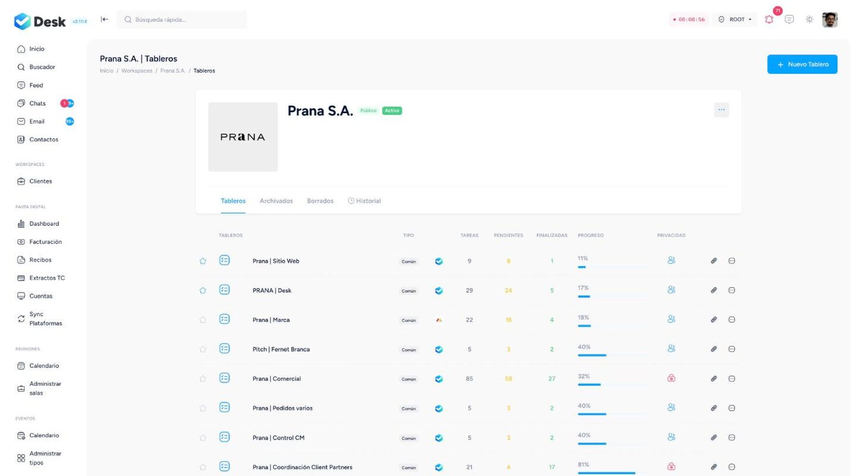Open Administrar tipos
The image size is (868, 476).
tap(45, 458)
